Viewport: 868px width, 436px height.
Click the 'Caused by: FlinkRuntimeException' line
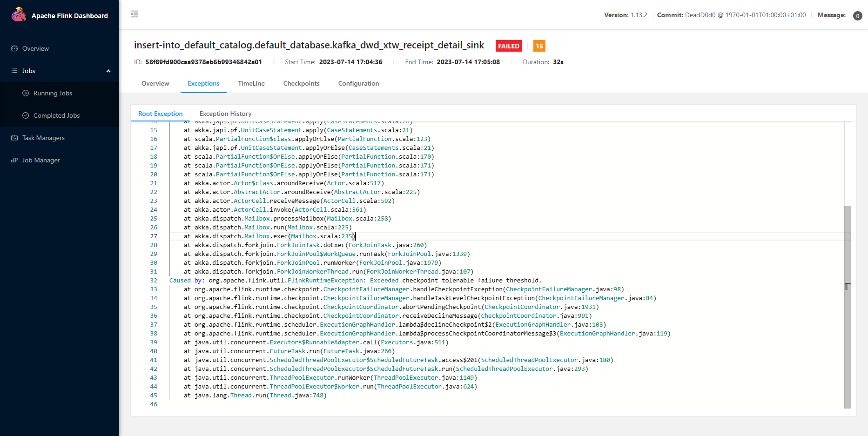(355, 280)
